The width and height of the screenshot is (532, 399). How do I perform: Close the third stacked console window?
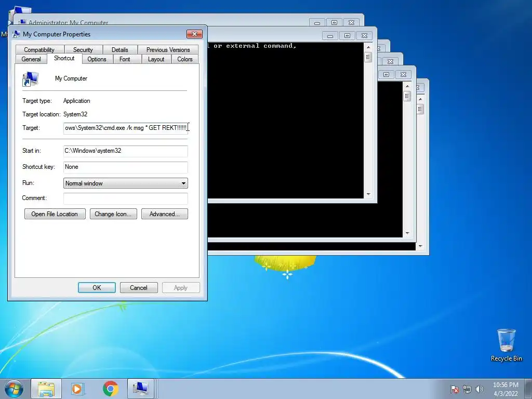point(391,61)
